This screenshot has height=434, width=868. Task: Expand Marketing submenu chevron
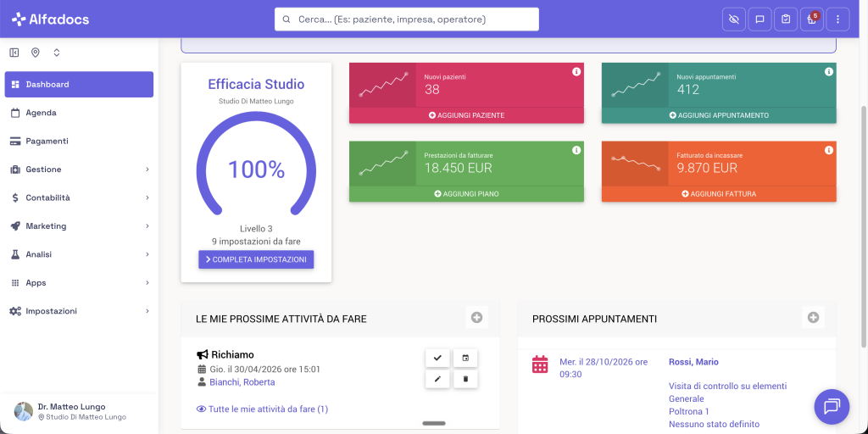pos(147,225)
